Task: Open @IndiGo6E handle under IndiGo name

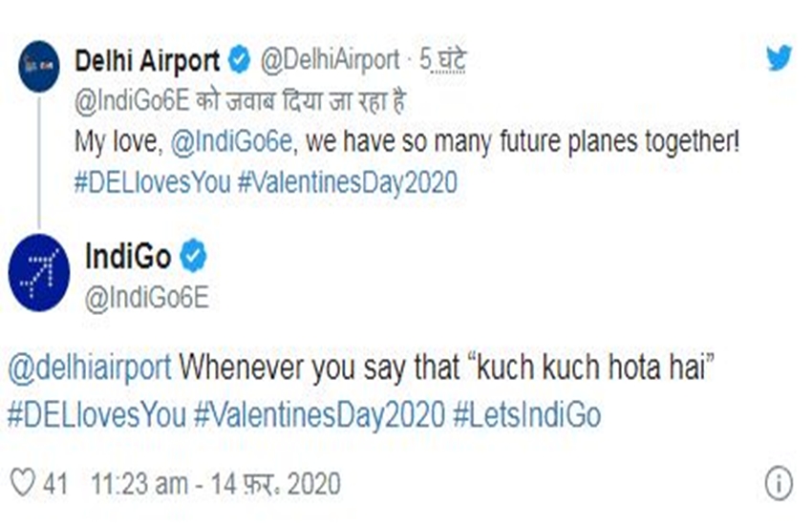Action: 146,298
